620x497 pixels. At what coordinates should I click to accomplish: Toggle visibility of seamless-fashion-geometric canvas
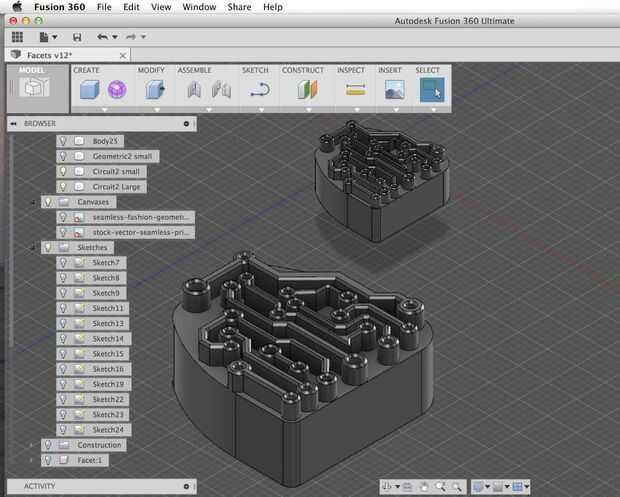pyautogui.click(x=62, y=217)
